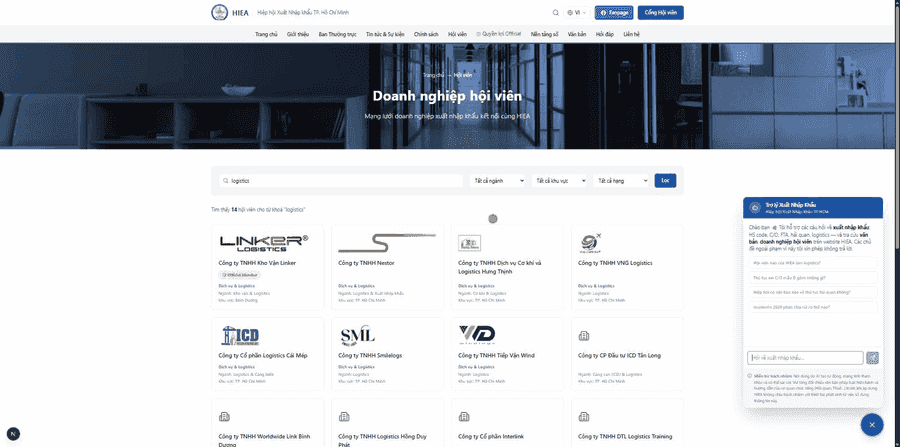The width and height of the screenshot is (900, 447).
Task: Click the ICD Cái Mép logo
Action: pyautogui.click(x=240, y=336)
